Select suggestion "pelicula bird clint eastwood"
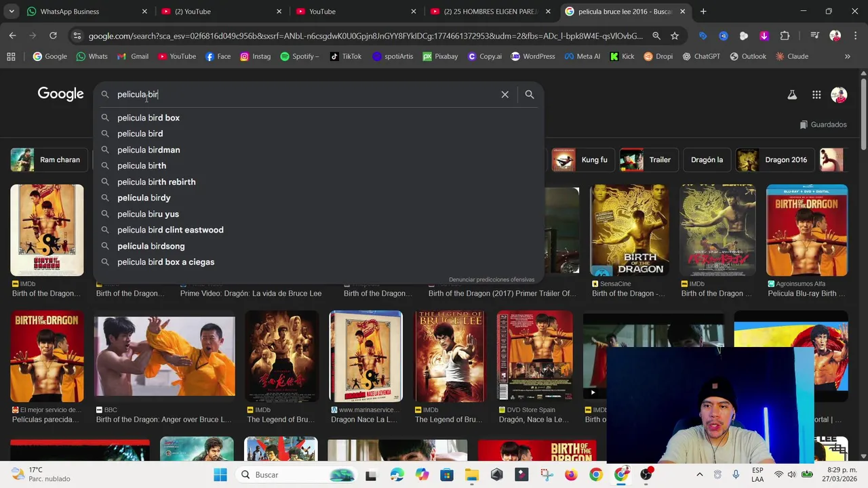This screenshot has width=868, height=488. pyautogui.click(x=319, y=230)
